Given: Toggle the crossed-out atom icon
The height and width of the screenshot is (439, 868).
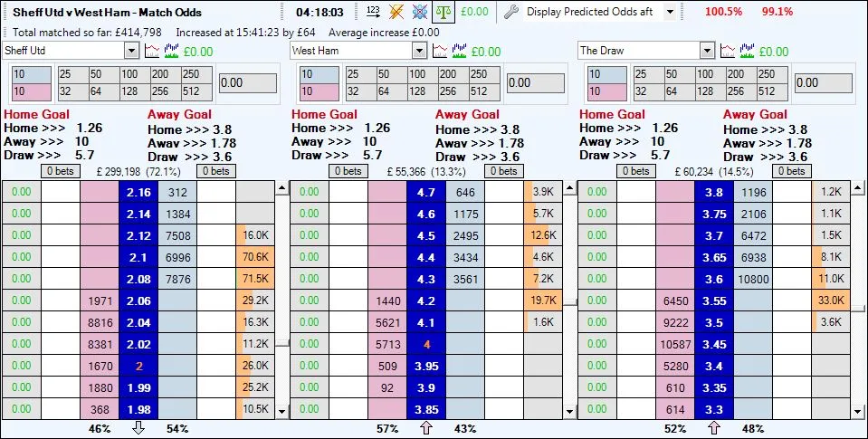Looking at the screenshot, I should [420, 11].
